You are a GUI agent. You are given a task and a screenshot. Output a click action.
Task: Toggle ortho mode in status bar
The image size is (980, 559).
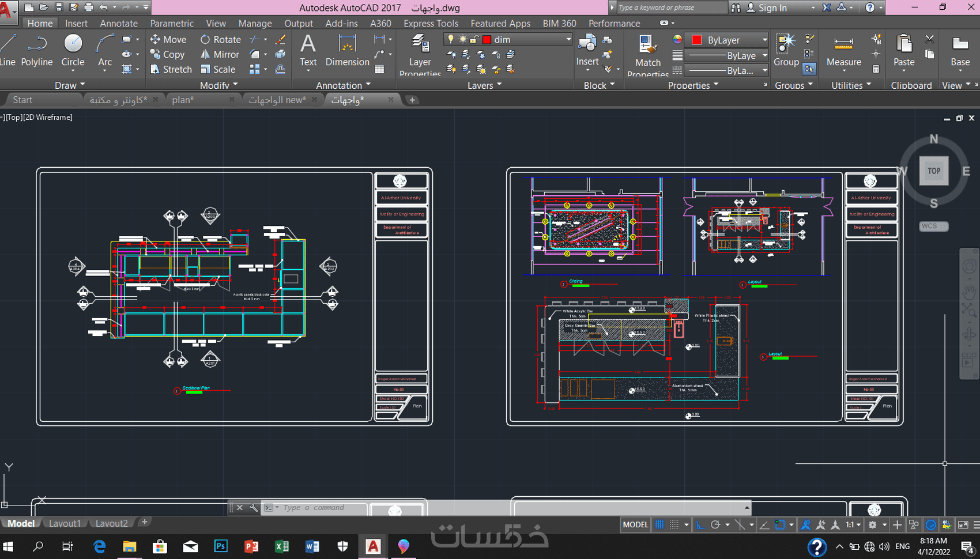(x=700, y=524)
